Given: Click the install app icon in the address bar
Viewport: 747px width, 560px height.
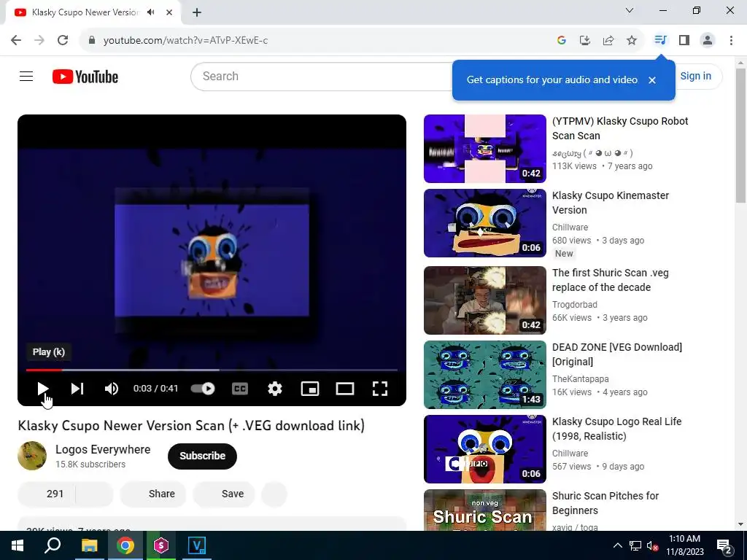Looking at the screenshot, I should click(584, 40).
